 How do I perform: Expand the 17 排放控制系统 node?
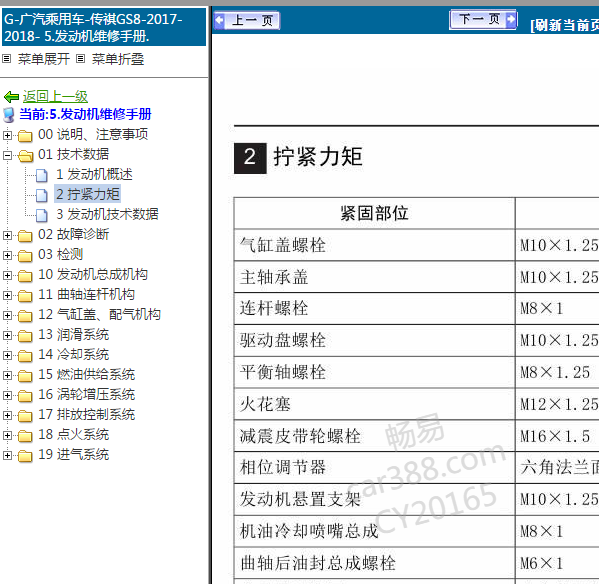coord(7,415)
